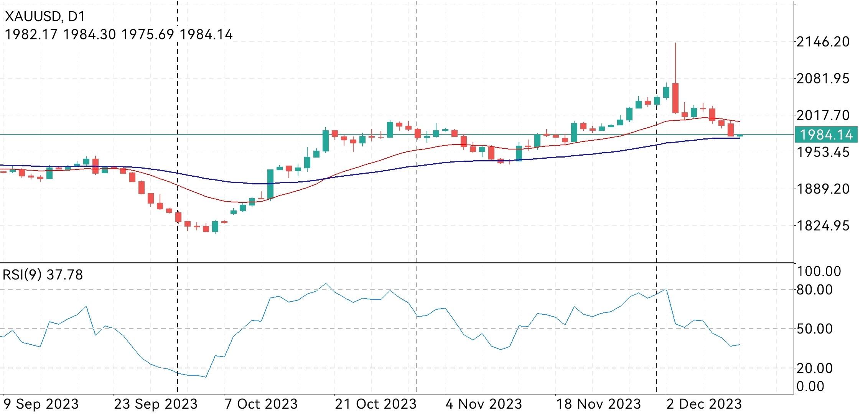Click date label 23 Sep 2023
868x414 pixels.
click(156, 404)
